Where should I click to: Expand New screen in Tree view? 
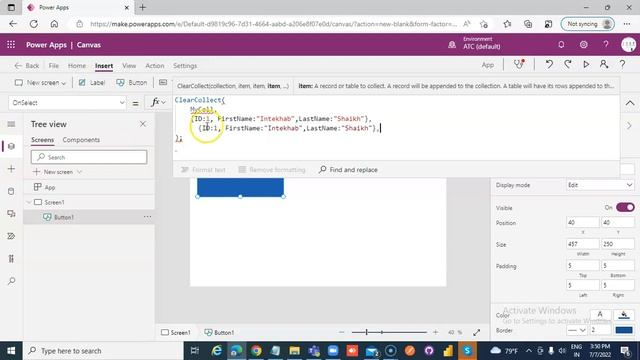[79, 172]
